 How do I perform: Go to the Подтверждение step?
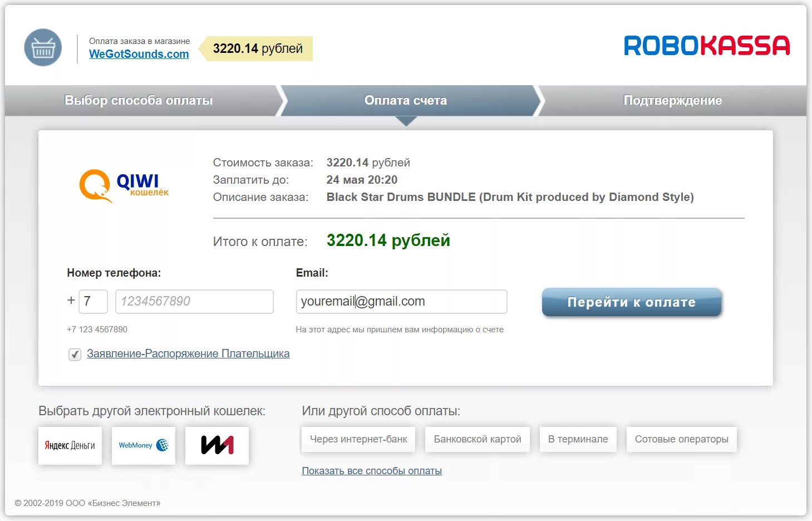coord(672,101)
